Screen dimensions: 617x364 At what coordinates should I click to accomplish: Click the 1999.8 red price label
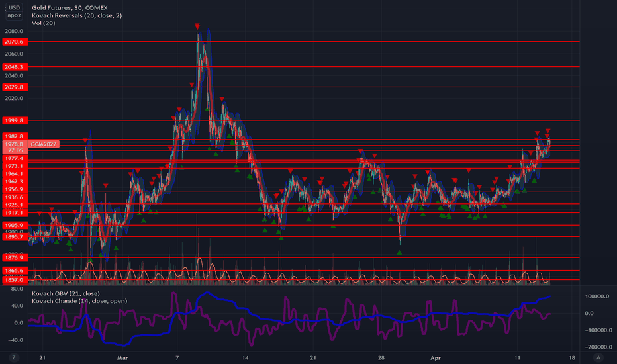click(14, 120)
